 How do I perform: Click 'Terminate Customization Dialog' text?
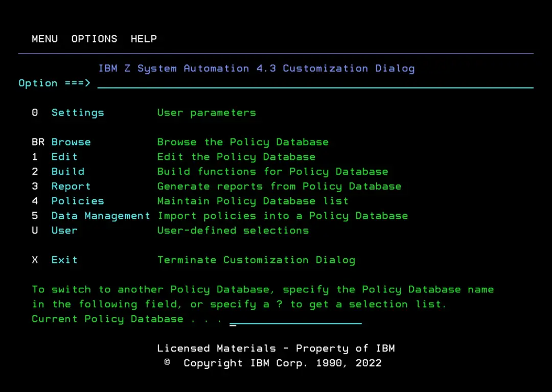256,260
